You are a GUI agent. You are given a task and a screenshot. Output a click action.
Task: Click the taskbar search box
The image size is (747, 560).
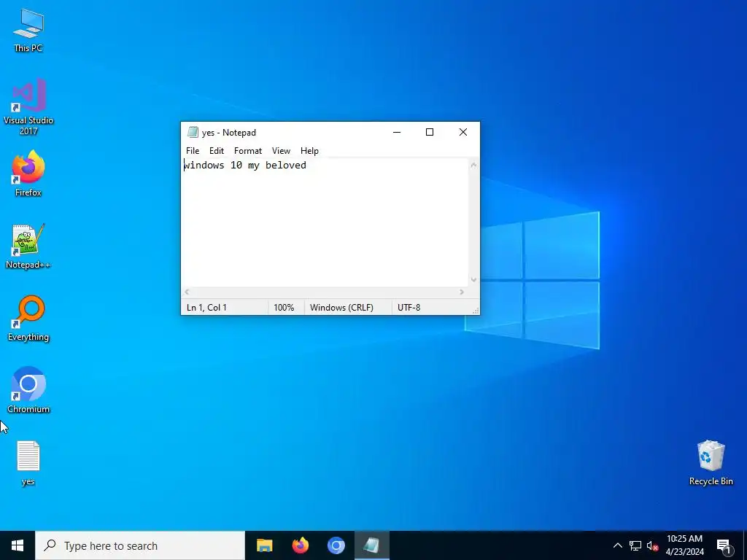click(x=140, y=545)
